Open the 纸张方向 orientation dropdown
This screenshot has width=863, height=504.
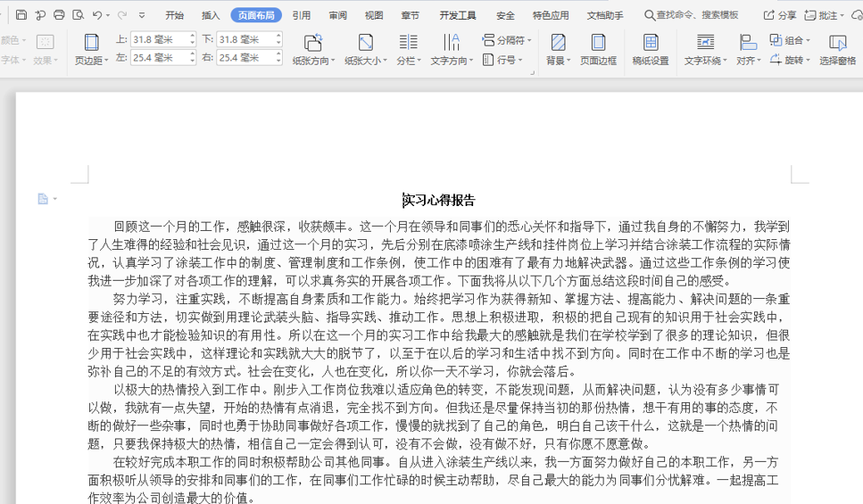(313, 61)
